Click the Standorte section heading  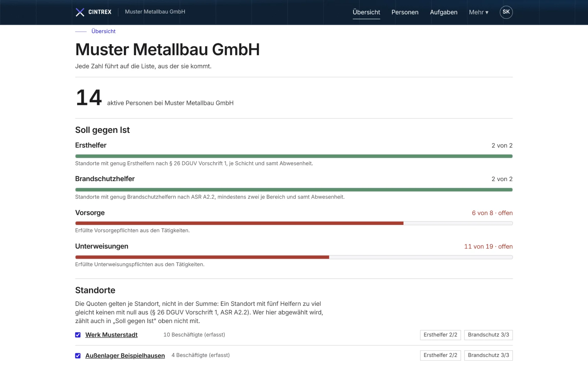tap(95, 290)
